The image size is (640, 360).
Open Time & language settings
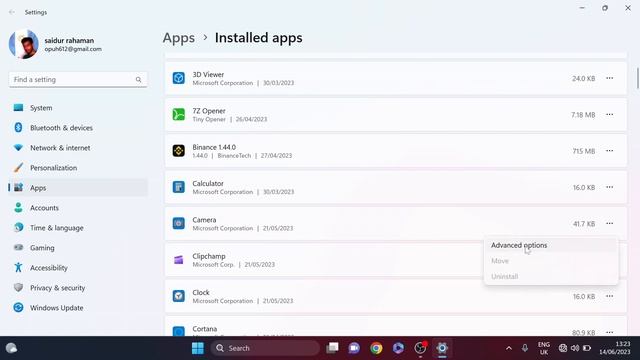click(78, 228)
